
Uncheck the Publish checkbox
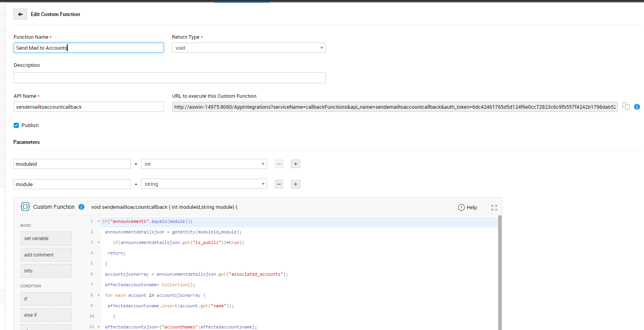[x=16, y=126]
